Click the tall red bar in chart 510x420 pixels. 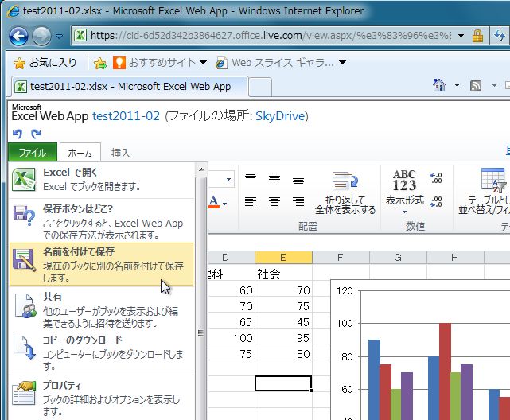445,371
